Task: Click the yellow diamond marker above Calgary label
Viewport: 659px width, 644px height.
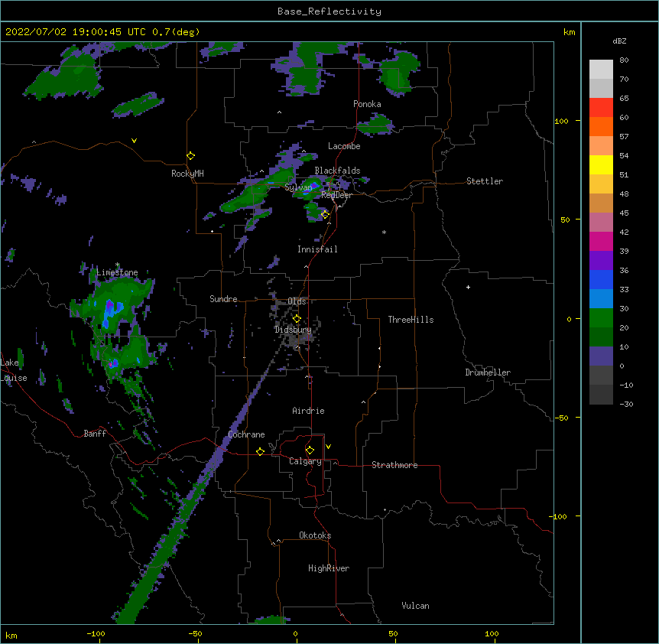Action: (x=310, y=450)
